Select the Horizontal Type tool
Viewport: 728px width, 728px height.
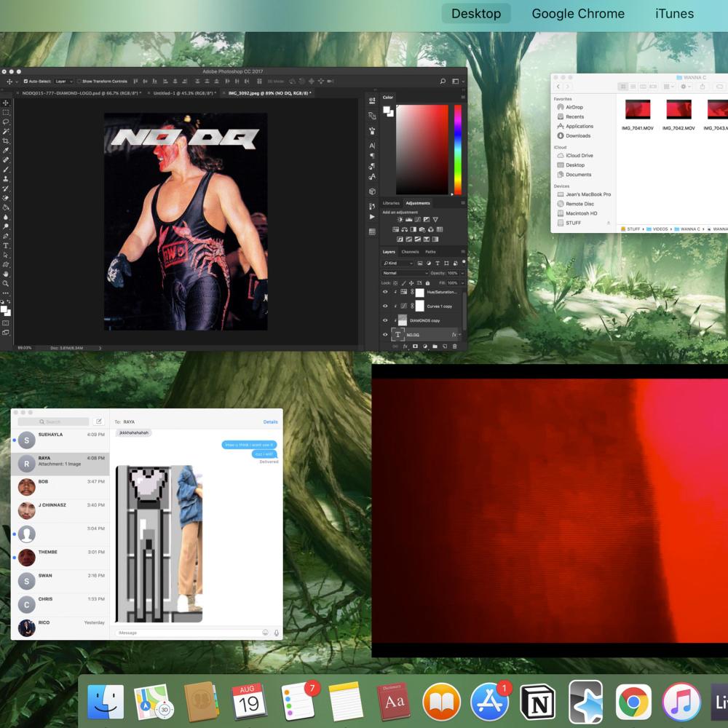[6, 245]
